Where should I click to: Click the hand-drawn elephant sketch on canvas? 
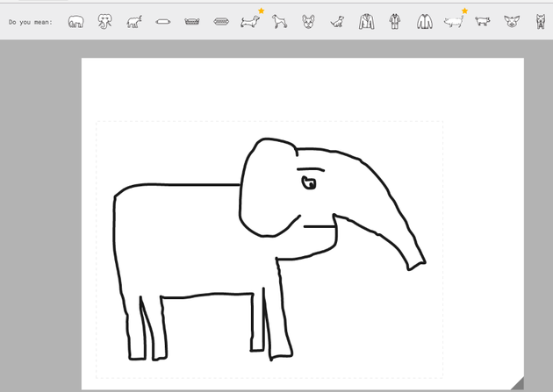click(269, 249)
